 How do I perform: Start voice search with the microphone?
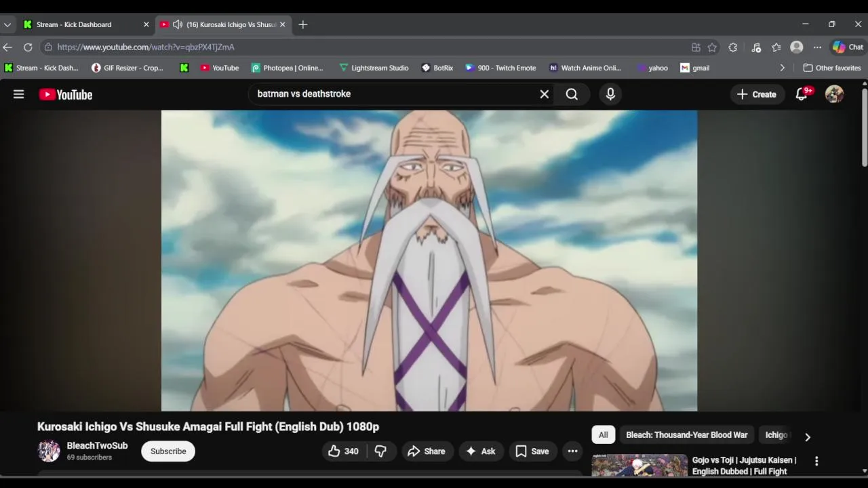(610, 94)
